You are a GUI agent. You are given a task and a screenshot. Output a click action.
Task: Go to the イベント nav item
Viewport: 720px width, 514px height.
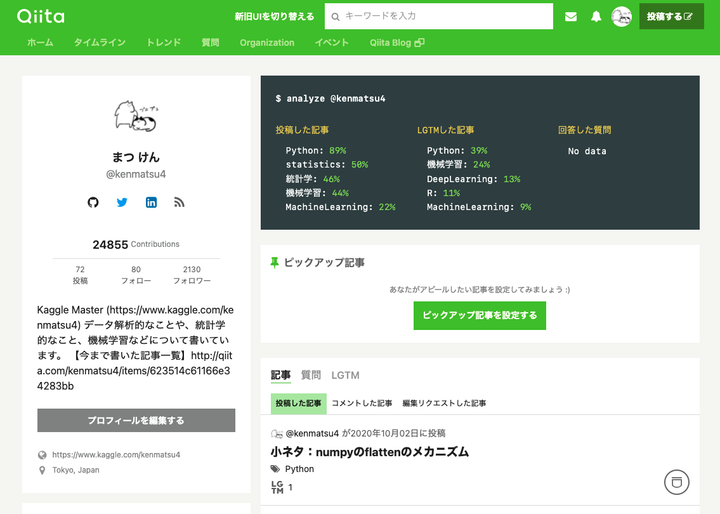pyautogui.click(x=332, y=43)
